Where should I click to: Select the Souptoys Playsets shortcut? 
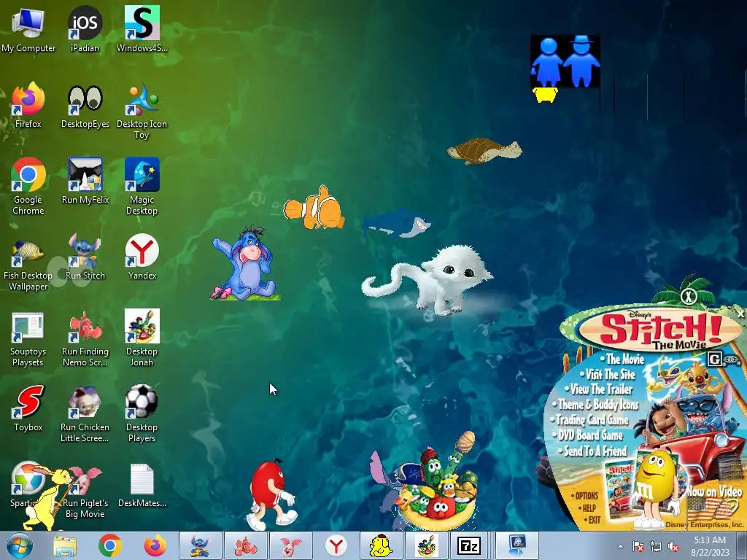pyautogui.click(x=28, y=338)
